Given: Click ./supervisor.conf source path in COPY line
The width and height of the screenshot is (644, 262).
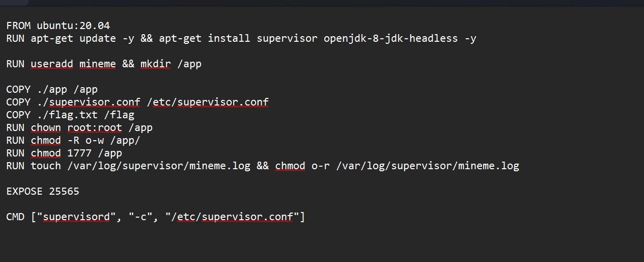Looking at the screenshot, I should 89,102.
